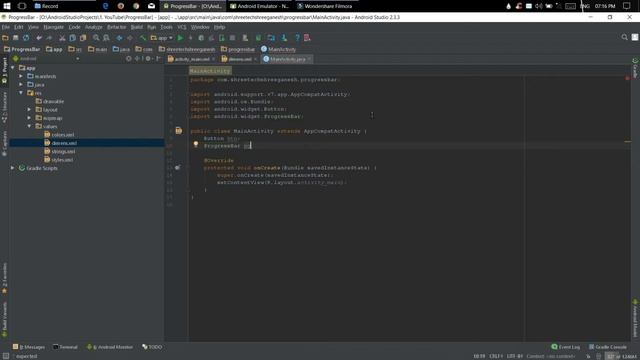
Task: Open the Code menu
Action: coord(74,27)
